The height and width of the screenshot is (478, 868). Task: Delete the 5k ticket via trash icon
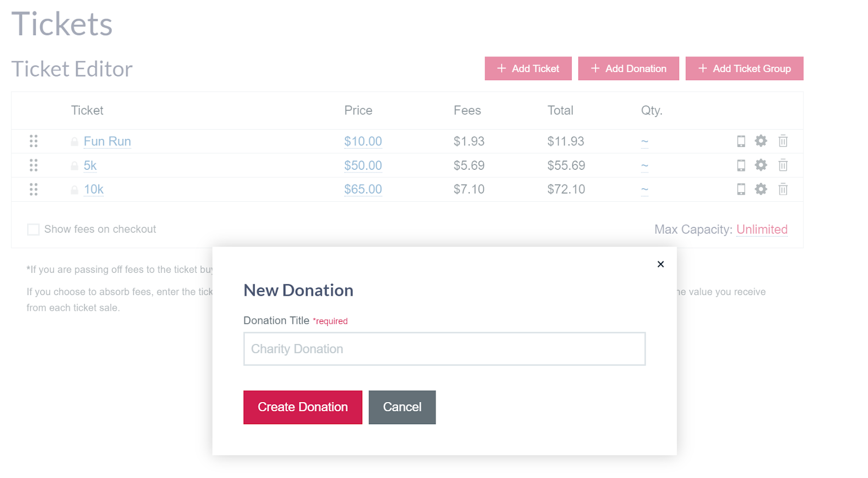(783, 165)
